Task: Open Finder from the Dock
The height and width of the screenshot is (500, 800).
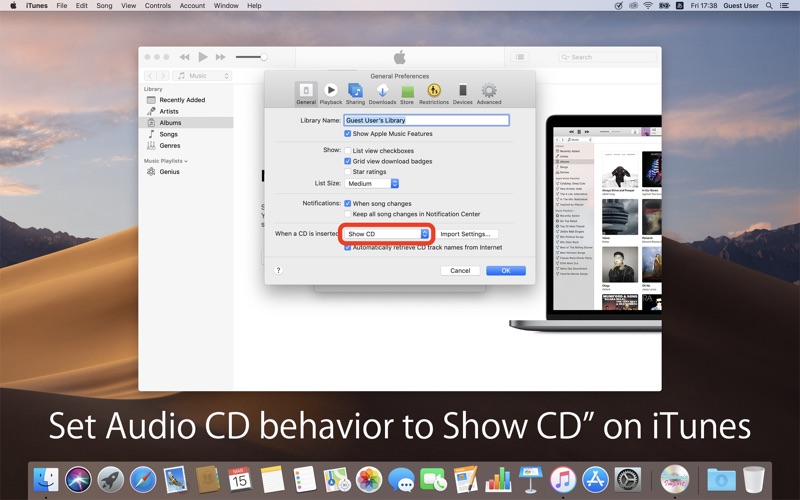Action: tap(46, 480)
